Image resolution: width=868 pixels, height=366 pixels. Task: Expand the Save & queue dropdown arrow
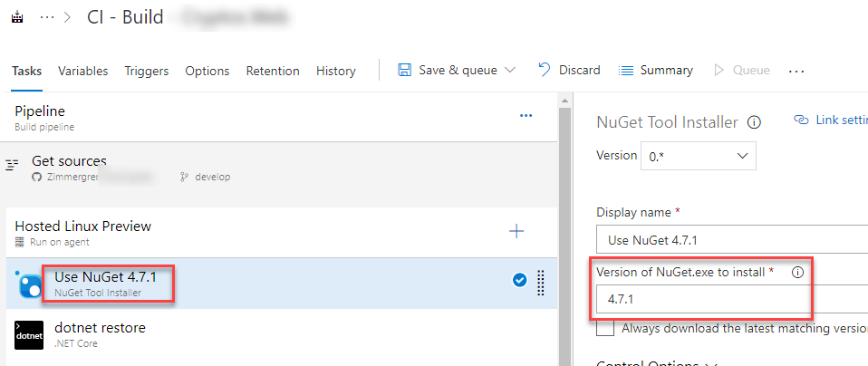tap(509, 70)
